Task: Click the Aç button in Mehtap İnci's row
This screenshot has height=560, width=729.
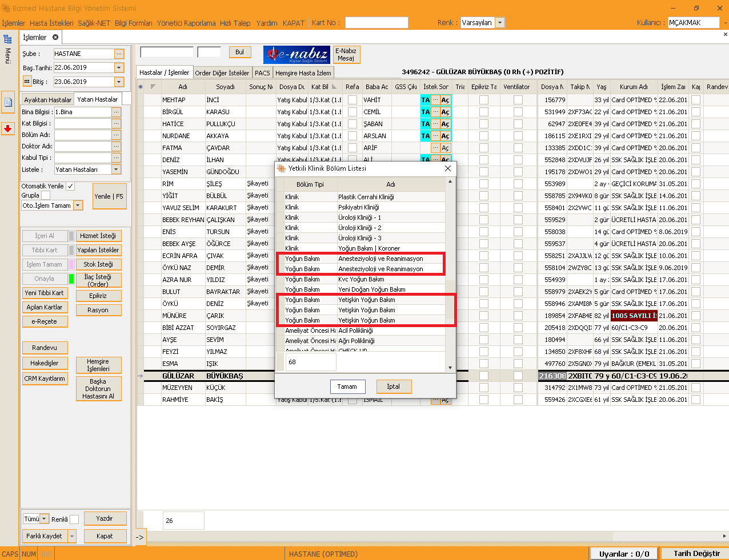Action: (445, 100)
